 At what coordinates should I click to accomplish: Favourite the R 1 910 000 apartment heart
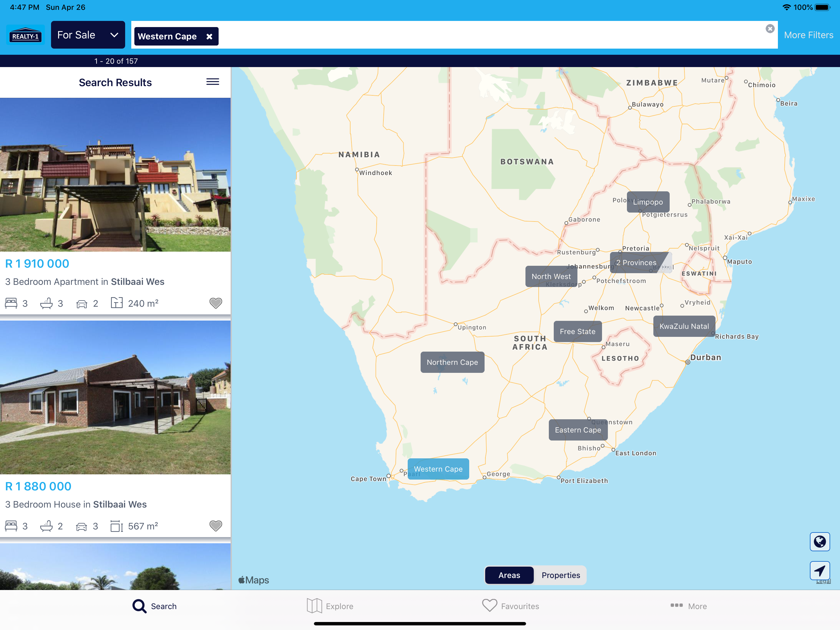coord(216,303)
